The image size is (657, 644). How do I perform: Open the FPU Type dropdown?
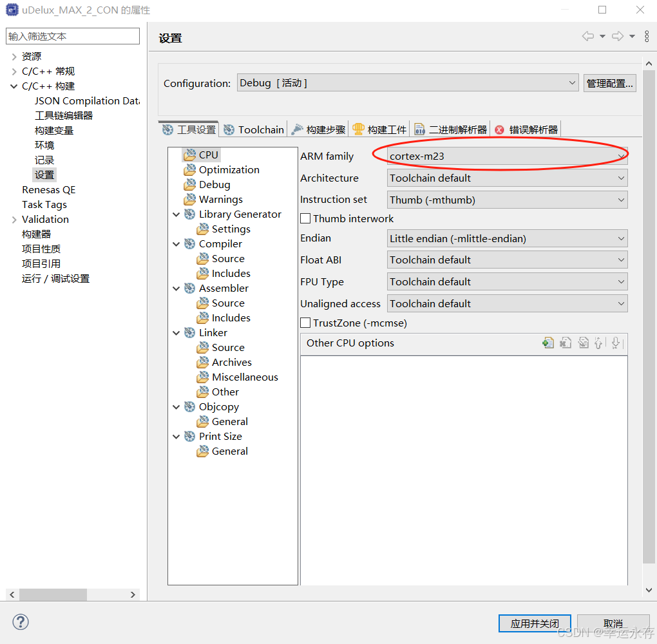507,281
